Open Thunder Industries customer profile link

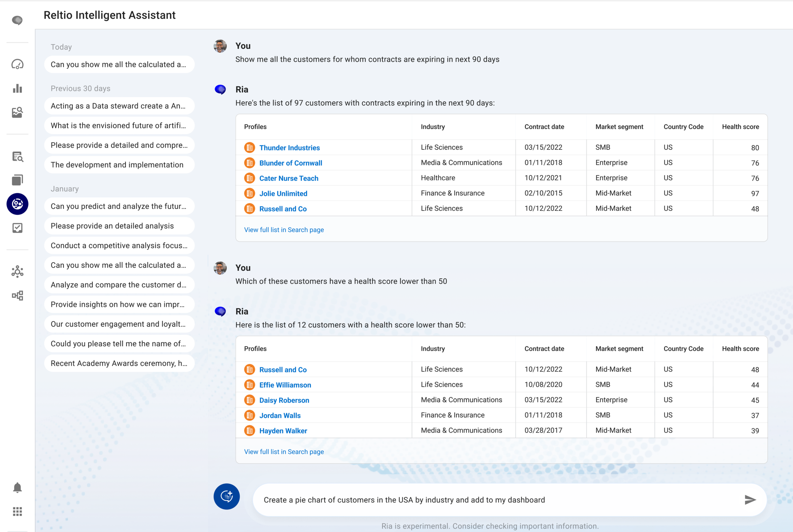pos(289,147)
